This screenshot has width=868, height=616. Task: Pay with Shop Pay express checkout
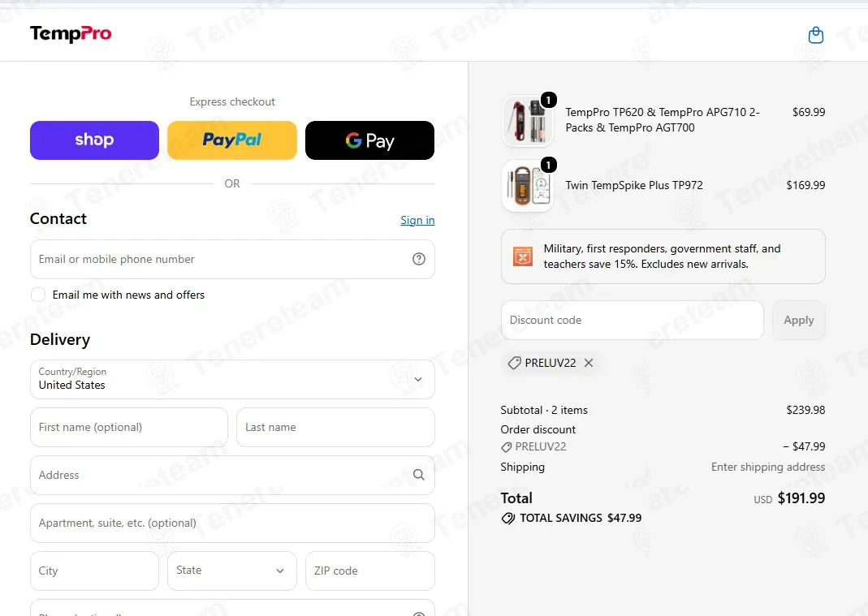coord(95,140)
